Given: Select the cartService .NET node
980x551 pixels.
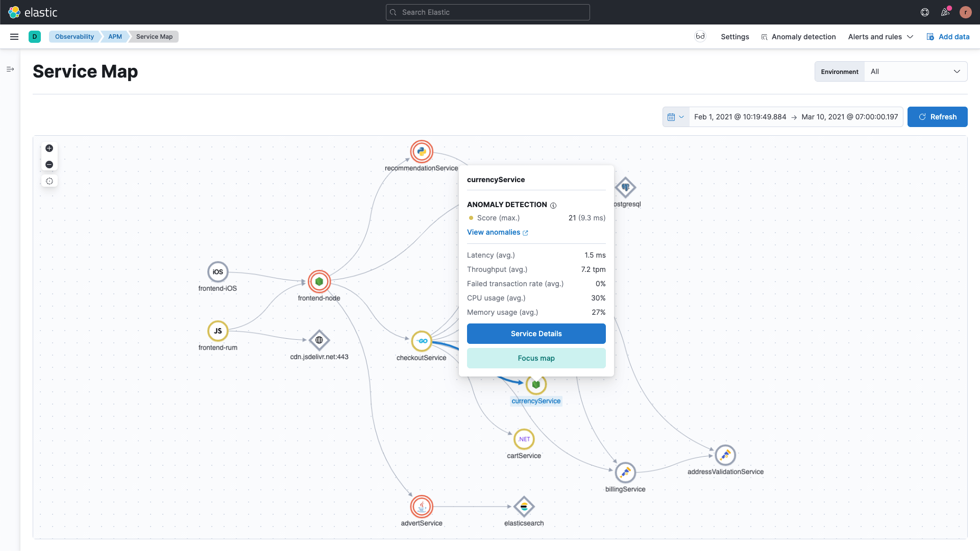Looking at the screenshot, I should [524, 439].
